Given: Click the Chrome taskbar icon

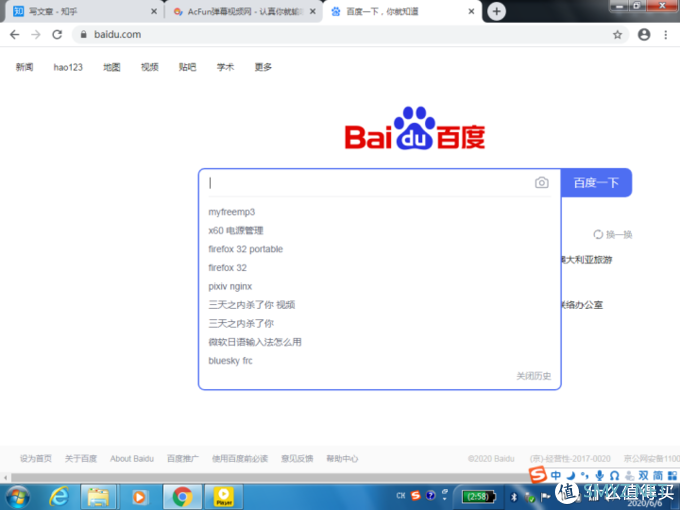Looking at the screenshot, I should pos(183,497).
